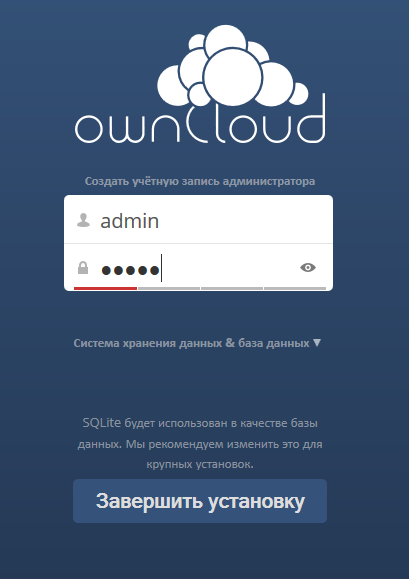Click the password strength indicator bar
The height and width of the screenshot is (579, 409).
200,288
